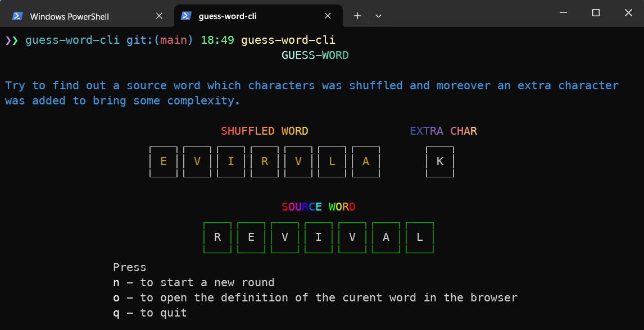The image size is (644, 330).
Task: Click PowerShell icon on first tab
Action: pyautogui.click(x=17, y=16)
